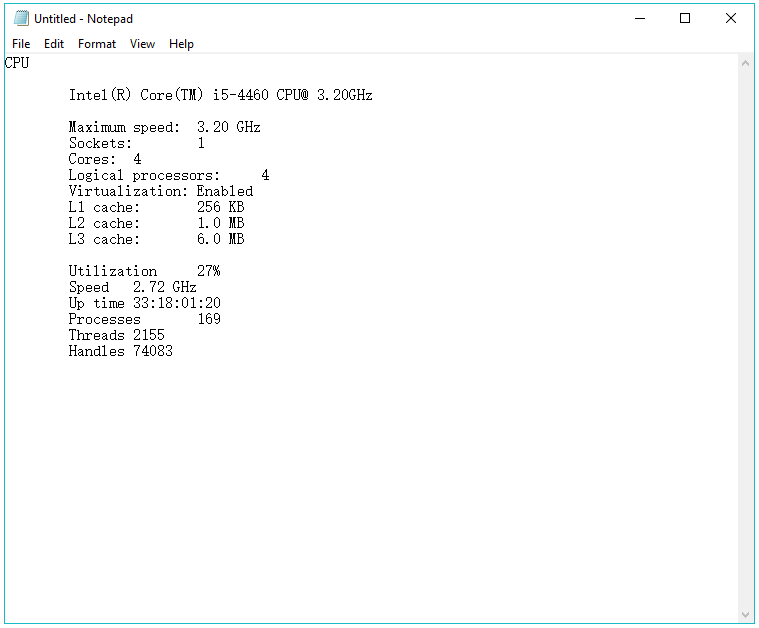Click the 'L1 cache:' line
759x628 pixels.
coord(156,207)
